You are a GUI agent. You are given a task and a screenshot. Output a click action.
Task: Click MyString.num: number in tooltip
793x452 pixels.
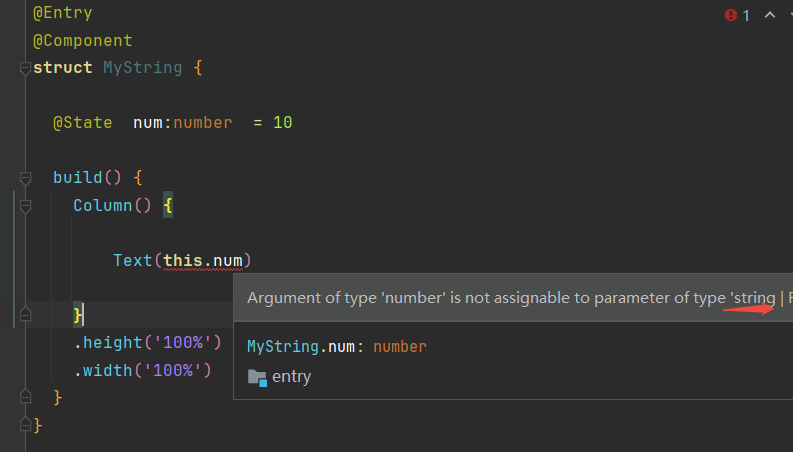[x=336, y=346]
